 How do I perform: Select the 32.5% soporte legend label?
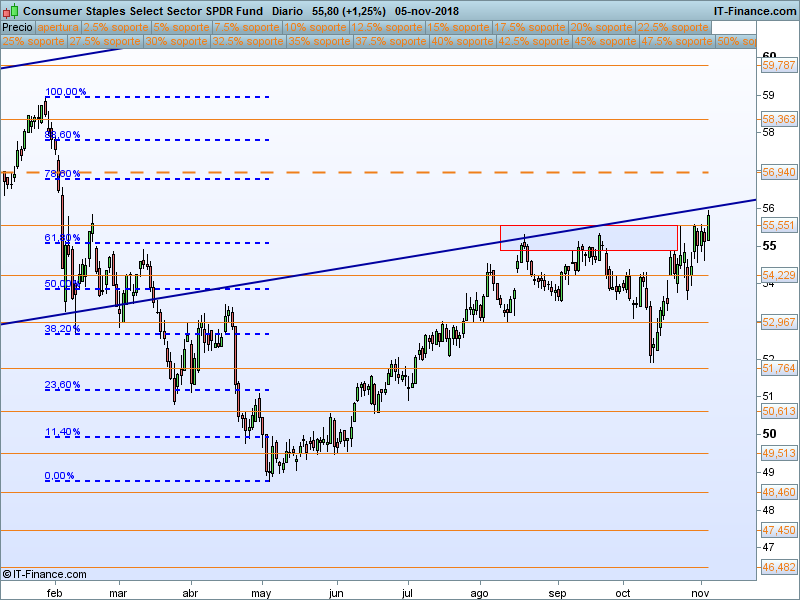247,41
